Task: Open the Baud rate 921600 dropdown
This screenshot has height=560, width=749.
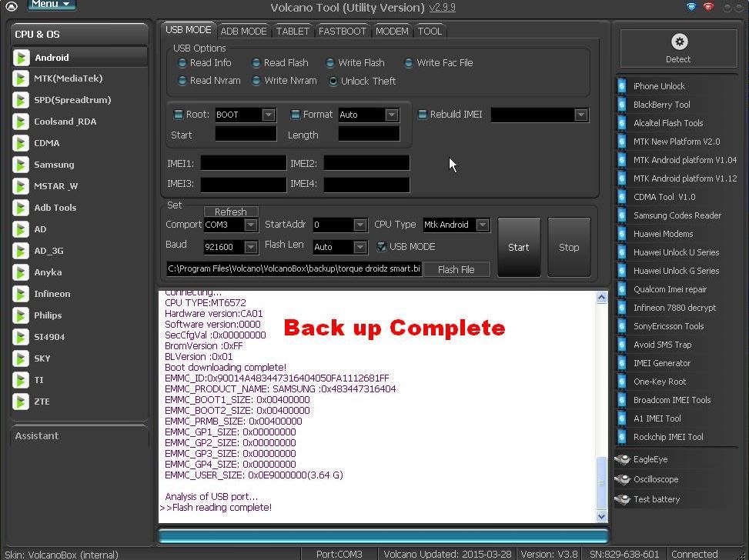Action: point(250,247)
